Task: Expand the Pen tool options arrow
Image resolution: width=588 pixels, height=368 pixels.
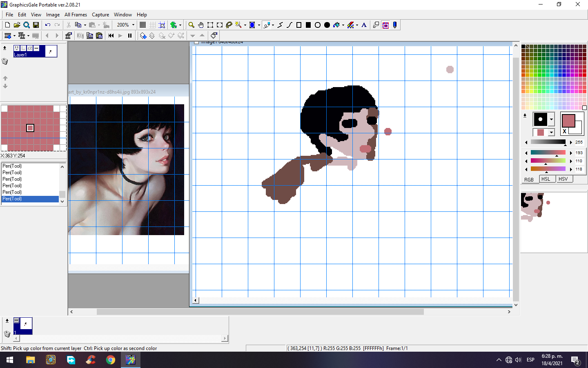Action: [273, 25]
